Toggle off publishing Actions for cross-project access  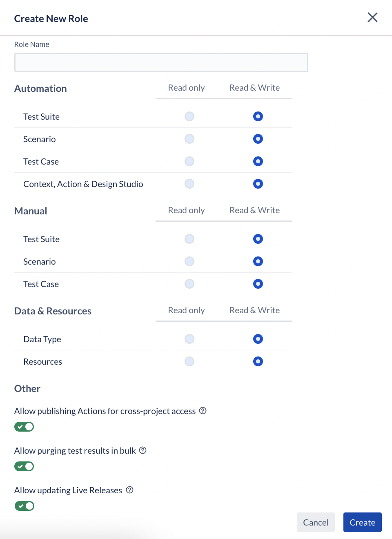point(24,427)
